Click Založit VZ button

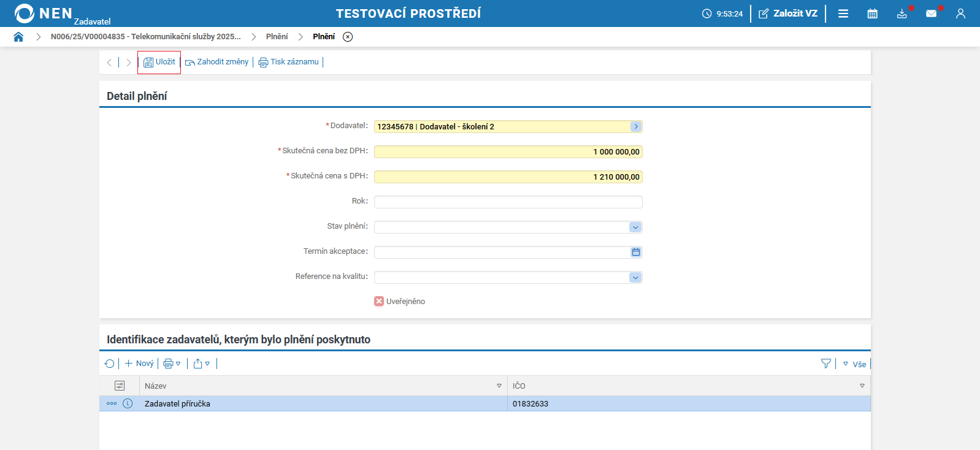click(788, 13)
